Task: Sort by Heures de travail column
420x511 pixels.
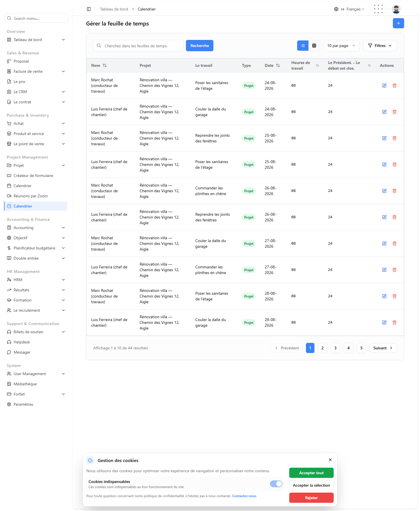Action: pyautogui.click(x=317, y=65)
